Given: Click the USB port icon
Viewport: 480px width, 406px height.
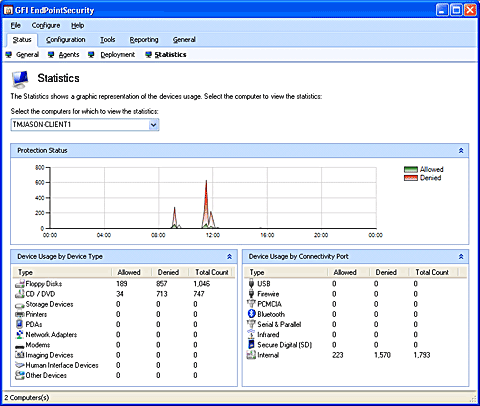Looking at the screenshot, I should pos(251,284).
